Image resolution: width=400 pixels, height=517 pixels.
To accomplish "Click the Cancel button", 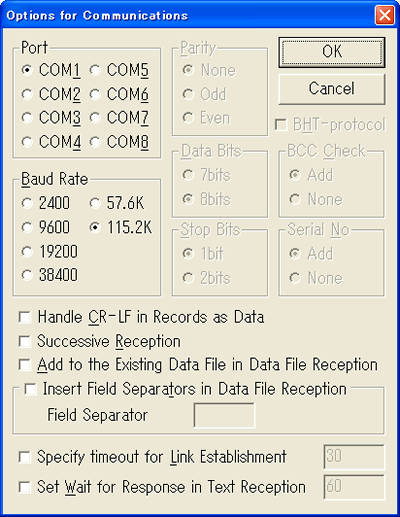I will coord(332,89).
